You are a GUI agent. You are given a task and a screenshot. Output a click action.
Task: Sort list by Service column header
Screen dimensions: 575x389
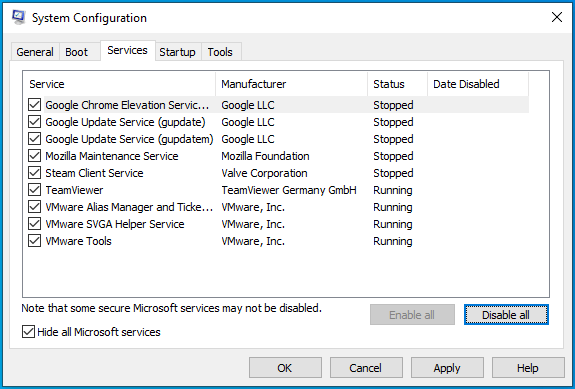click(120, 84)
